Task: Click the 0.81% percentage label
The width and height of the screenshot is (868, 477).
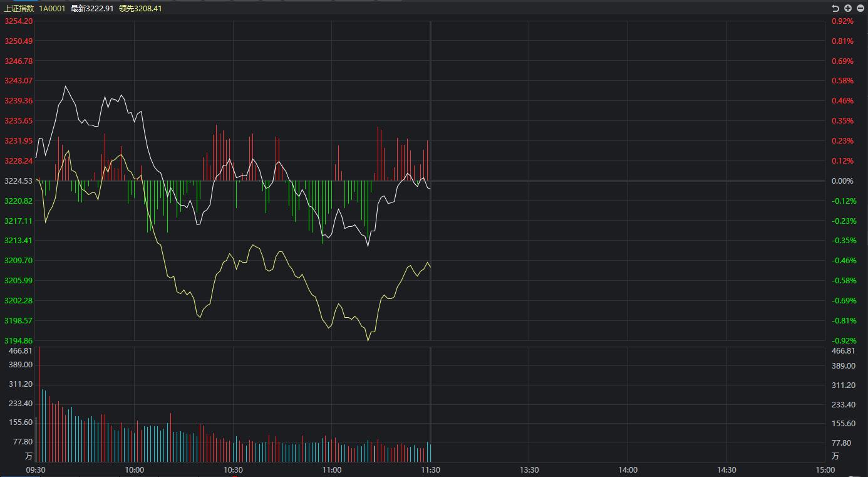Action: coord(842,41)
